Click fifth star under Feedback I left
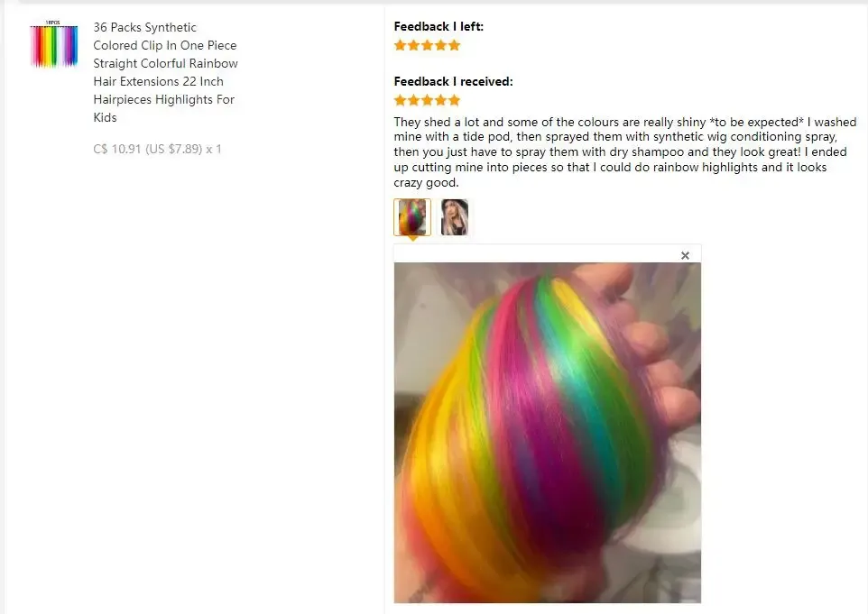 455,45
